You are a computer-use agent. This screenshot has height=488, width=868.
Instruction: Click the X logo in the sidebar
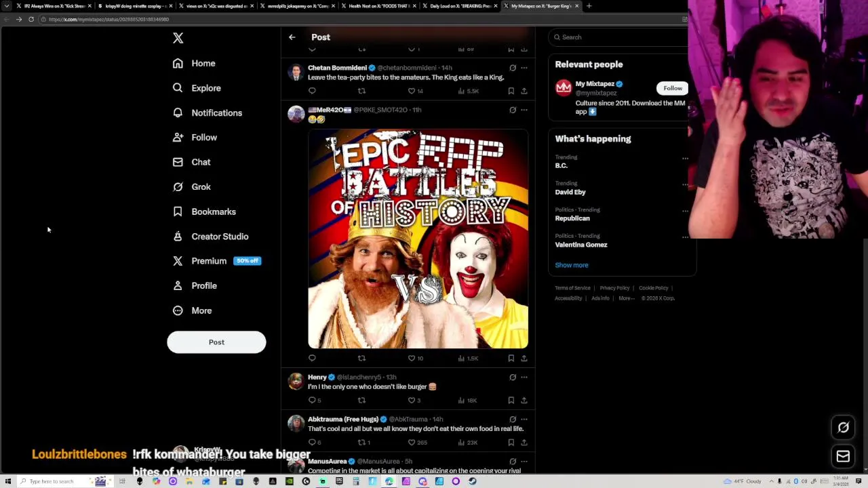click(178, 38)
